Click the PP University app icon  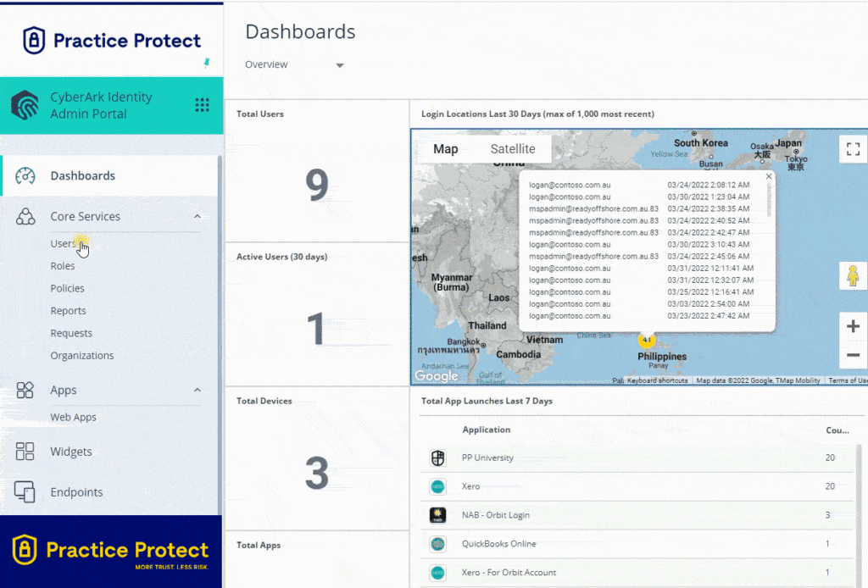pos(438,458)
